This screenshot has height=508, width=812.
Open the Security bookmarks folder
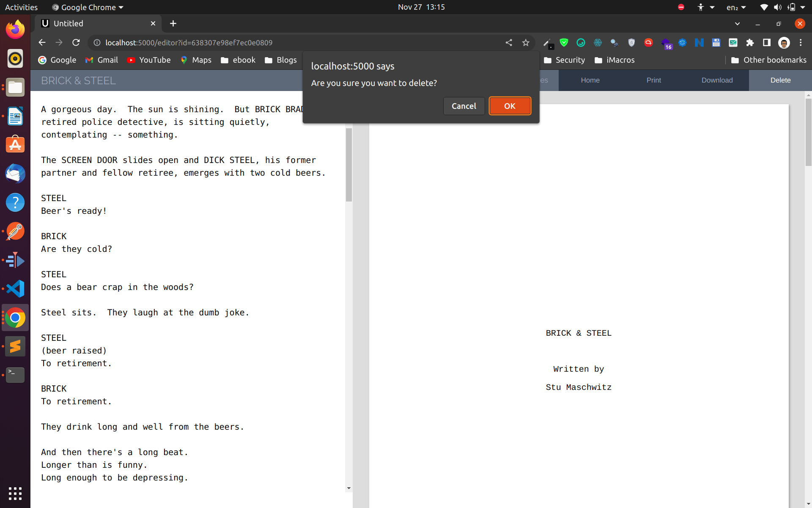565,60
